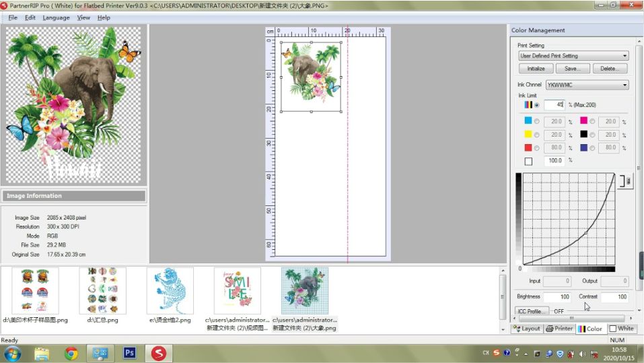
Task: Click the ICC Profile button
Action: point(532,311)
